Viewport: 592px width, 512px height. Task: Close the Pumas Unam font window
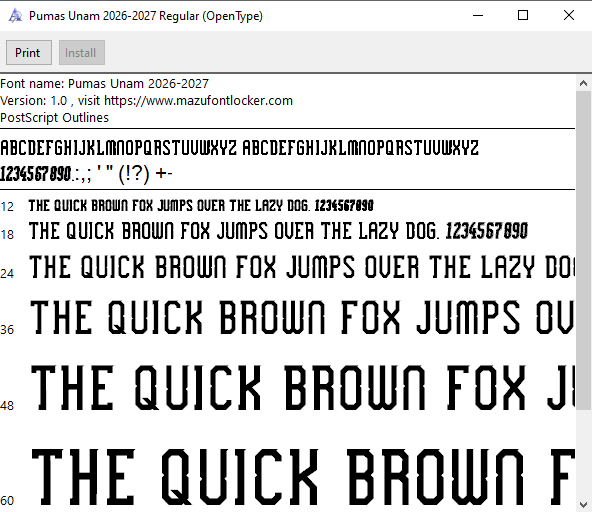(569, 15)
